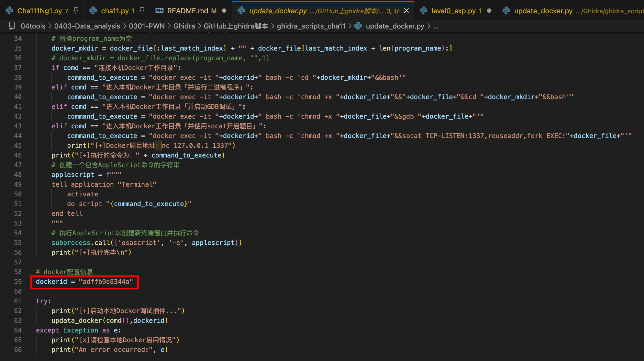This screenshot has width=644, height=361.
Task: Click the markdown icon on README.md tab
Action: point(159,11)
